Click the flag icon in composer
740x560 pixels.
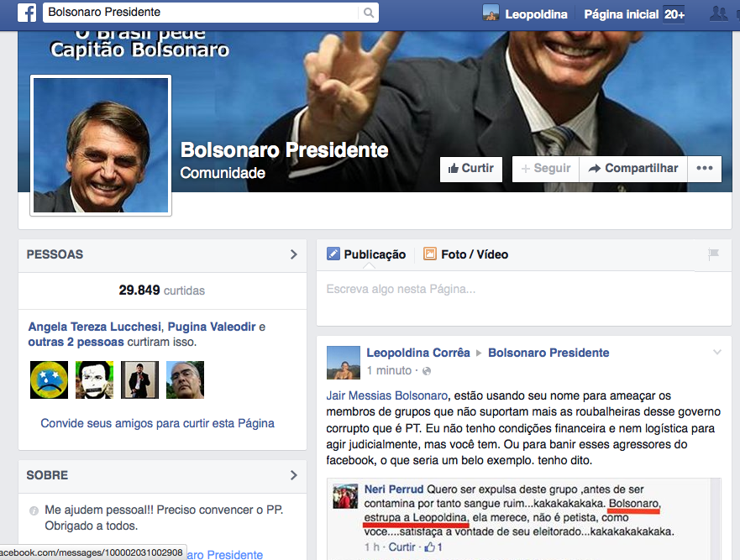pos(713,254)
